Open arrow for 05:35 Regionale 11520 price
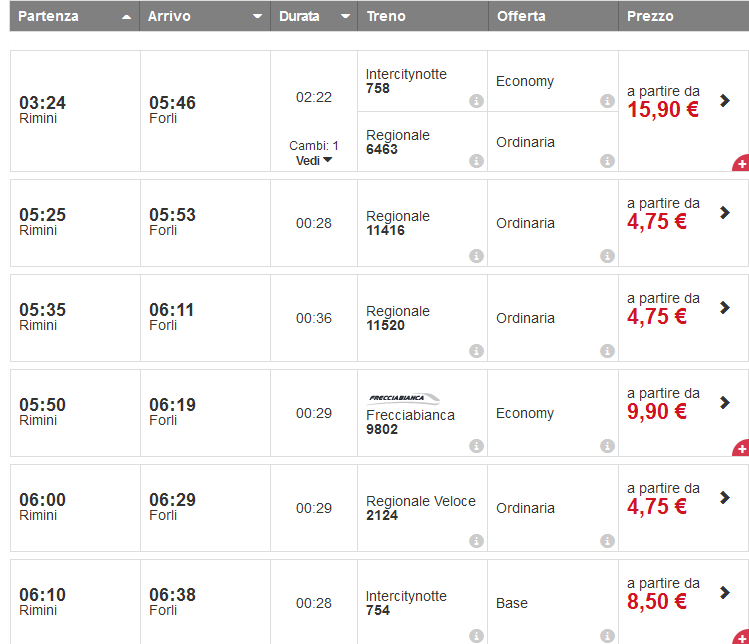This screenshot has width=749, height=644. [725, 307]
